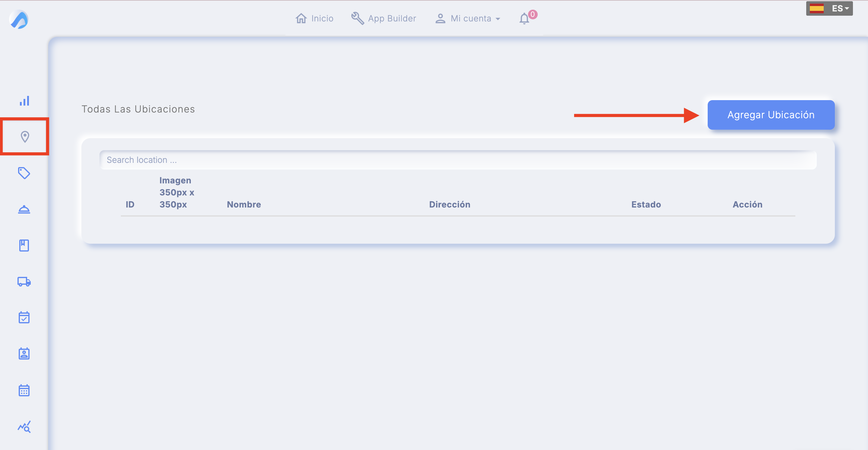Open the dashboard bar chart icon in the sidebar
The image size is (868, 450).
(24, 101)
